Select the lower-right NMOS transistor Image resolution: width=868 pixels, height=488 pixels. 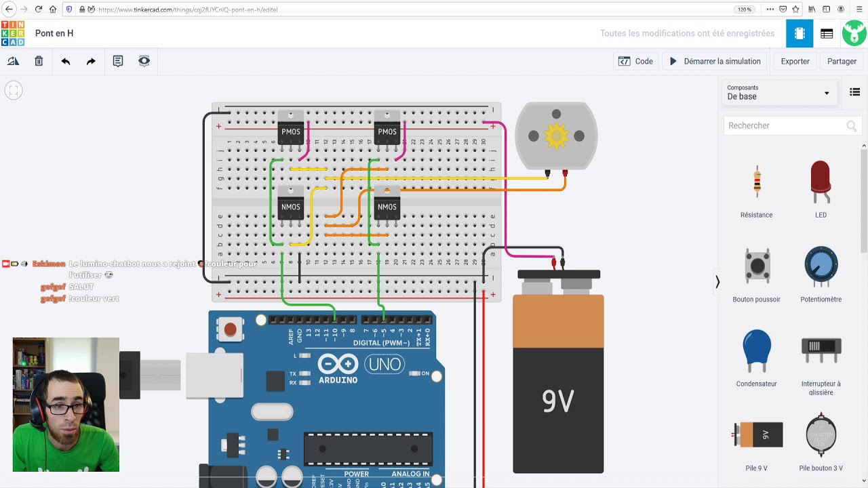coord(387,205)
